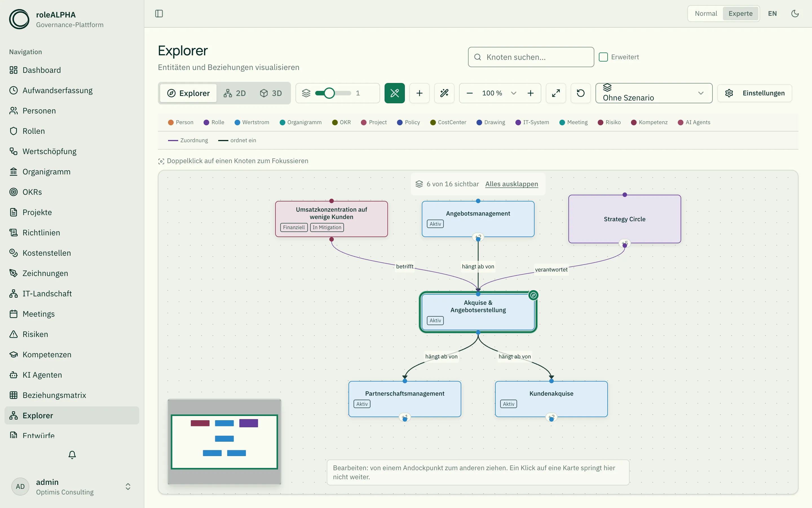
Task: Collapse the sidebar panel icon
Action: [159, 14]
